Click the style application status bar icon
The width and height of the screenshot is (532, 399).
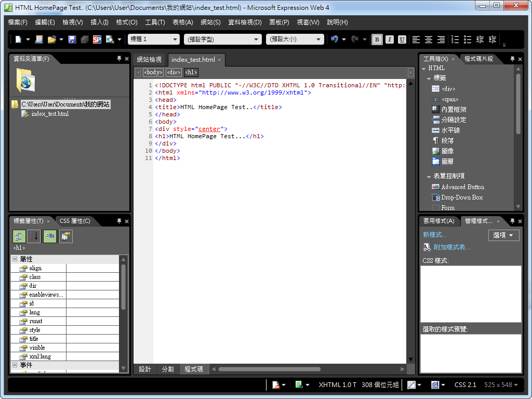click(x=435, y=385)
